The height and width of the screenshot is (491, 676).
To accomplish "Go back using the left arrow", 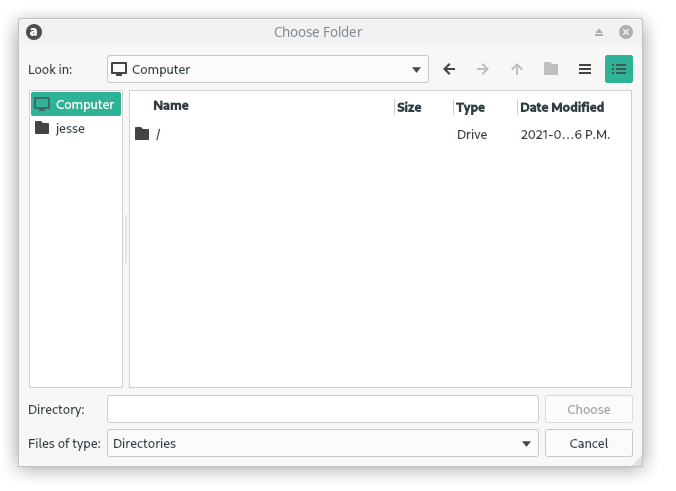I will click(449, 69).
